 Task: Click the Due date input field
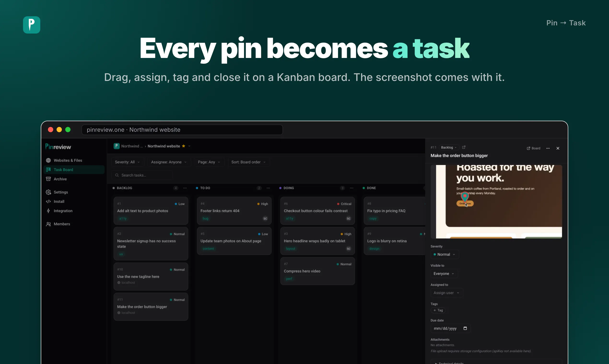click(450, 328)
